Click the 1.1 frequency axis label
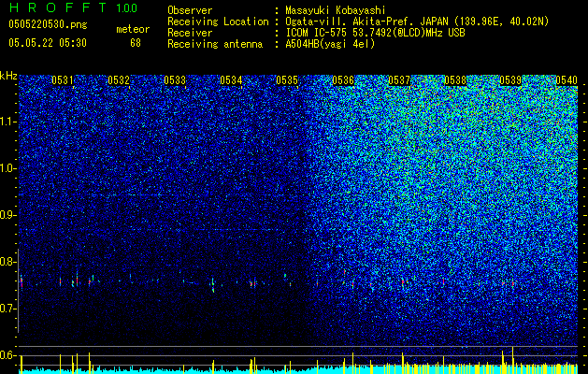 (x=8, y=122)
